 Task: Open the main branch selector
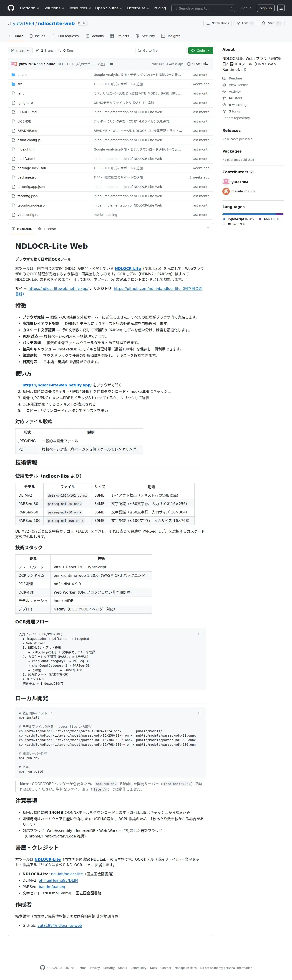tap(20, 51)
